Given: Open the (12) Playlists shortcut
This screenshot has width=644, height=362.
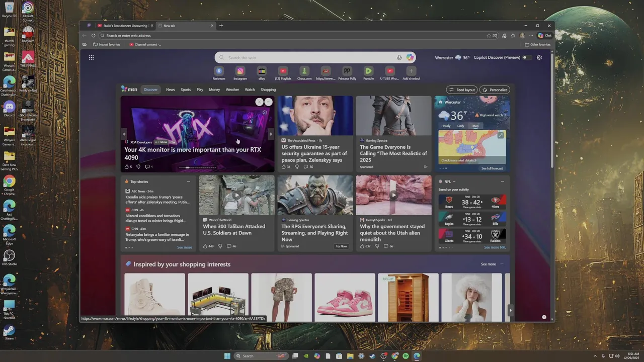Looking at the screenshot, I should [283, 73].
